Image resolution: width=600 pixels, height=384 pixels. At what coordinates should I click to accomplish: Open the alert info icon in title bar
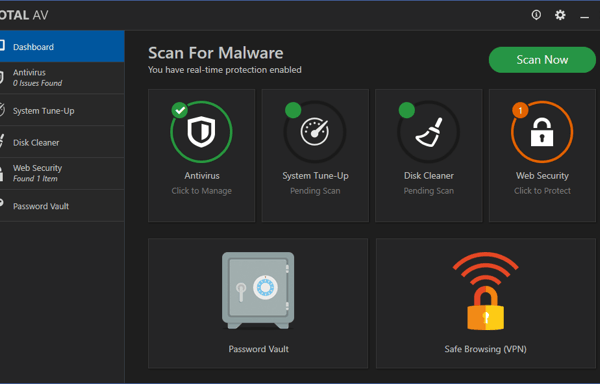[x=536, y=15]
